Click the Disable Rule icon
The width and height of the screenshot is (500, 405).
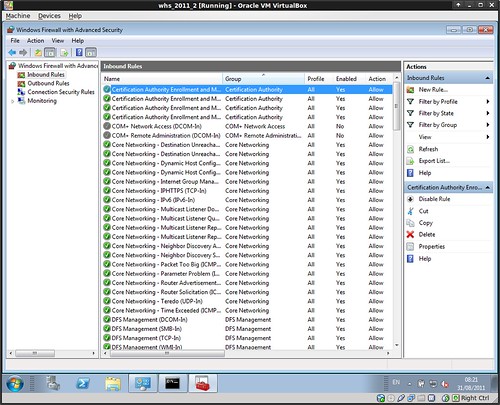coord(411,199)
